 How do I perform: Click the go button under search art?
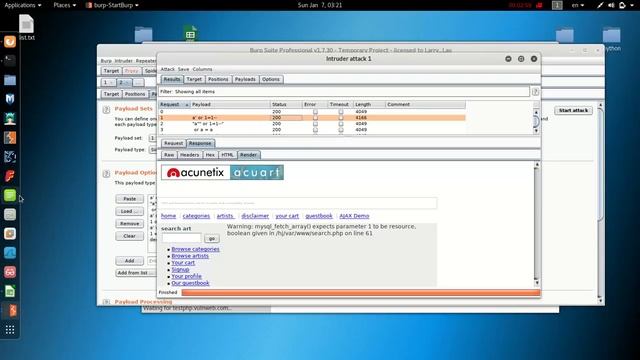click(x=211, y=238)
